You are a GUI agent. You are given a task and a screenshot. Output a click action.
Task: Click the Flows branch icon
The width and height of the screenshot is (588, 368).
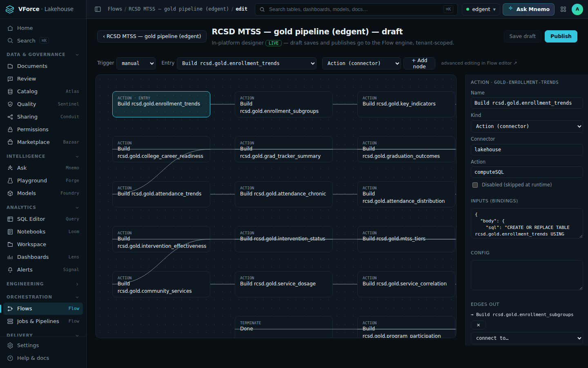10,309
